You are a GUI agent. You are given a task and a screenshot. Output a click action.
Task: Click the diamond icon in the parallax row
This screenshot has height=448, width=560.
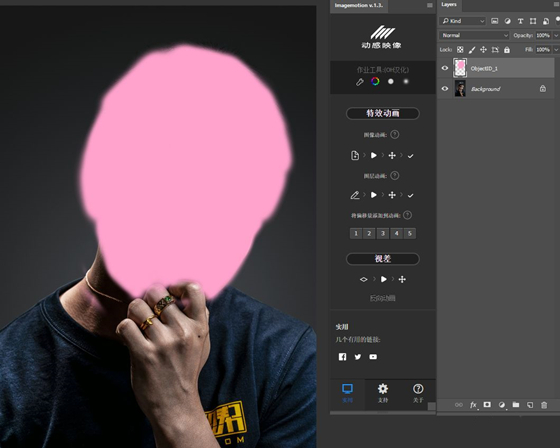364,279
